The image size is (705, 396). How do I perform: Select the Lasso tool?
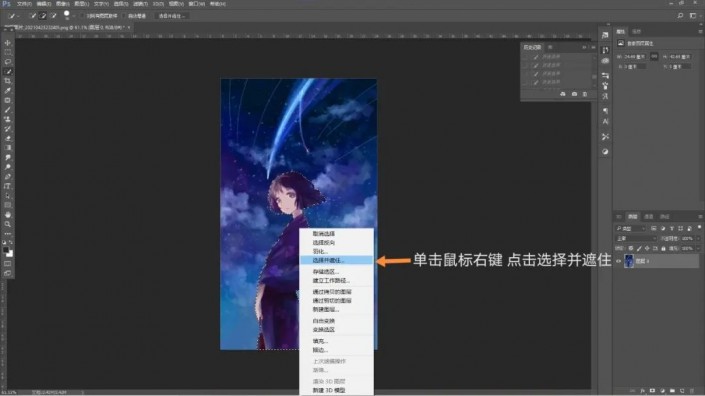(8, 62)
